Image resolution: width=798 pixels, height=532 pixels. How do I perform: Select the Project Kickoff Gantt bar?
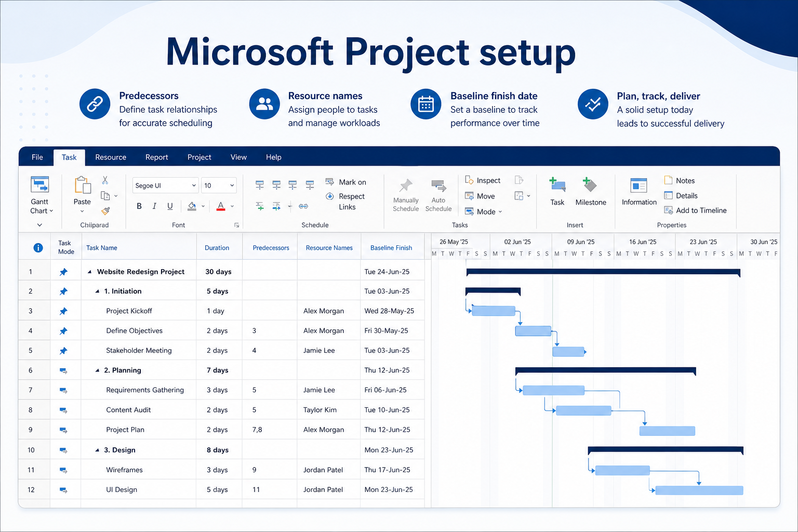[x=493, y=311]
